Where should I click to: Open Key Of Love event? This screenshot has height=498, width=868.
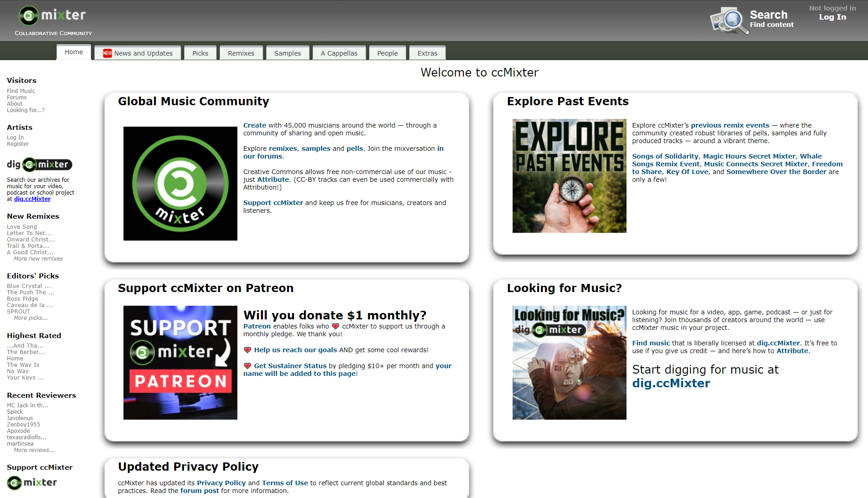688,172
